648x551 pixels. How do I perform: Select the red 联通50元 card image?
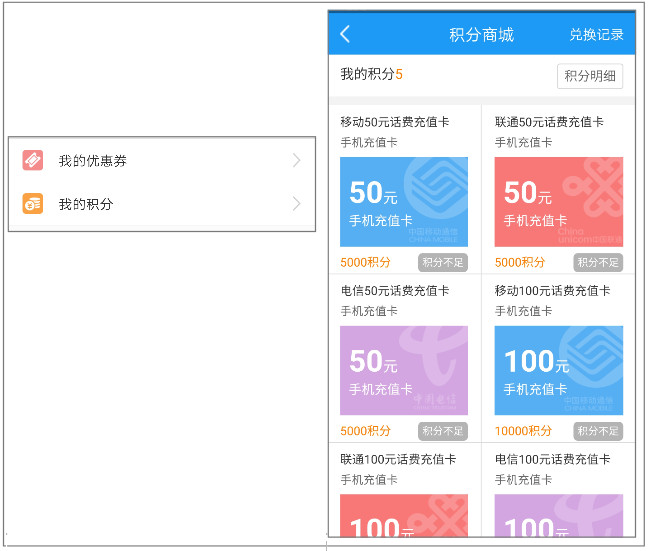click(559, 202)
